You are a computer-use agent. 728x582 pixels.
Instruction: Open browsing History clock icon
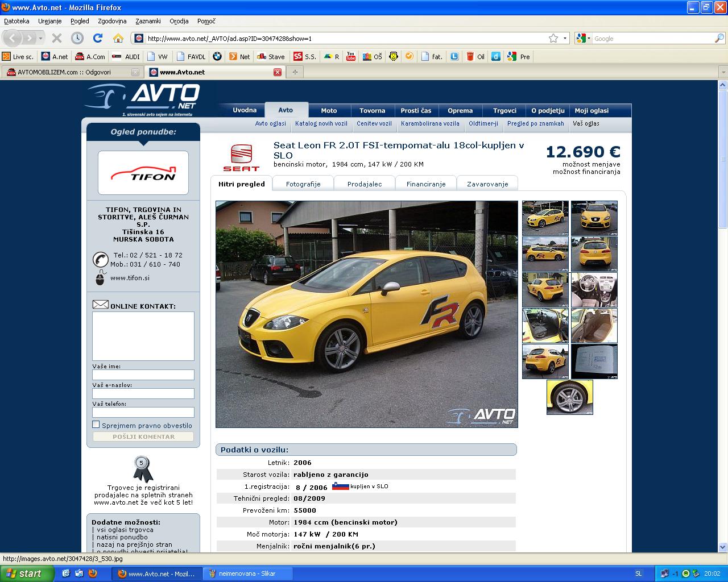(77, 38)
